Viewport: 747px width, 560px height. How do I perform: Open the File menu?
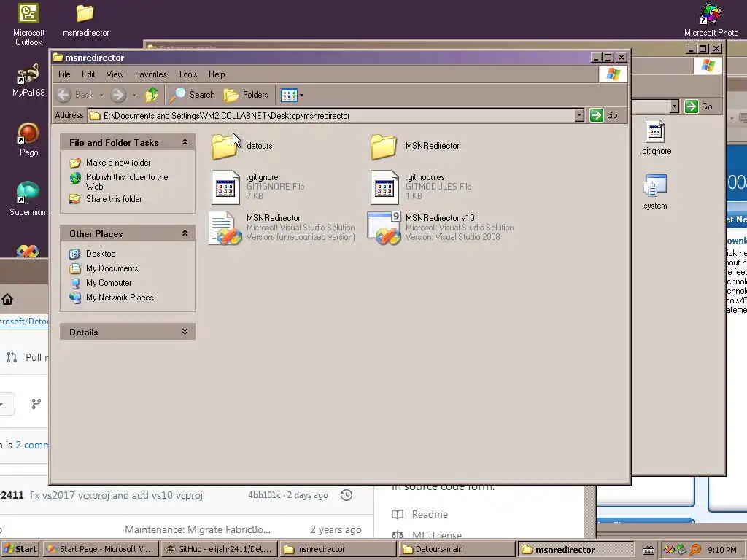(x=64, y=74)
